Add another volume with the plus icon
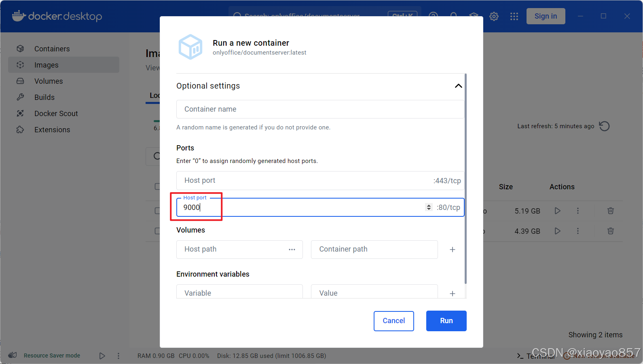This screenshot has width=643, height=364. pyautogui.click(x=453, y=250)
